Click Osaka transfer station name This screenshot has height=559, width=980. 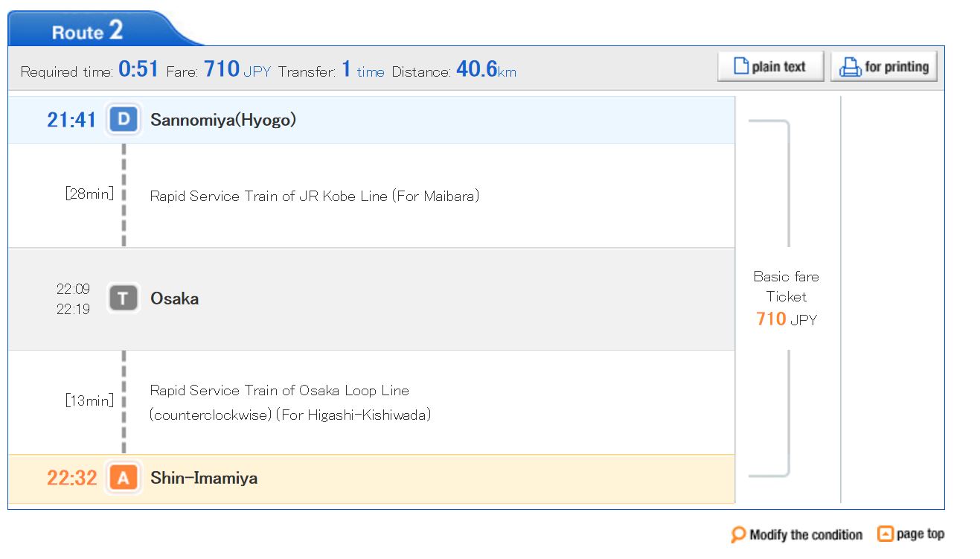[175, 298]
